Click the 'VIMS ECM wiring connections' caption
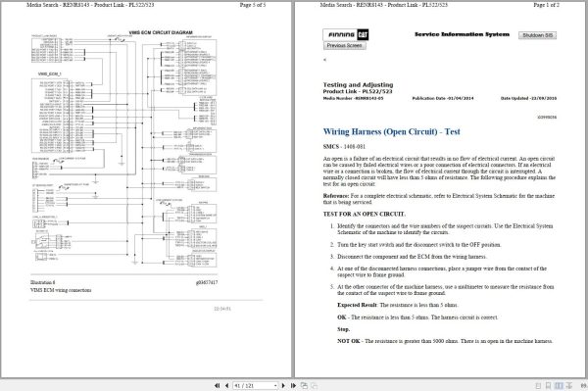 pyautogui.click(x=61, y=290)
